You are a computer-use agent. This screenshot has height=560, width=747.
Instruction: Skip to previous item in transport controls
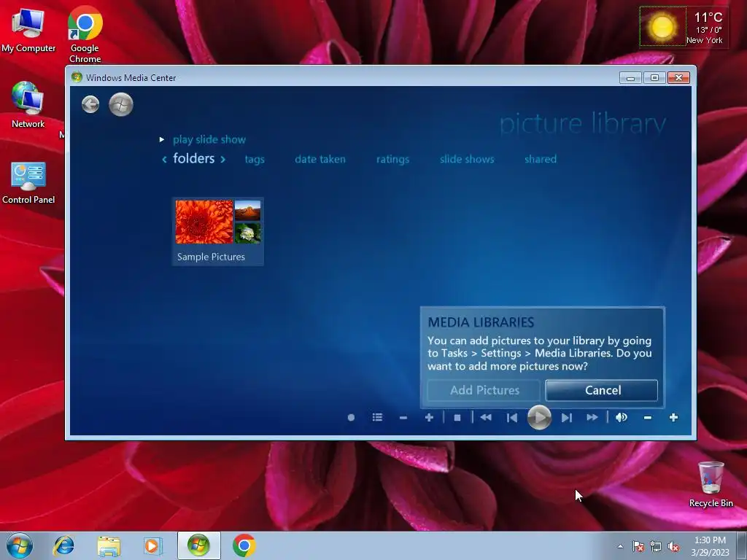pyautogui.click(x=512, y=418)
